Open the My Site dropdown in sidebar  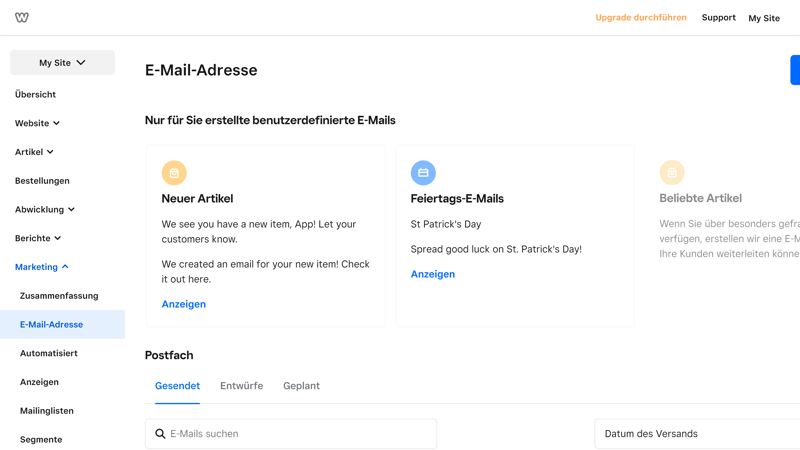click(x=62, y=63)
